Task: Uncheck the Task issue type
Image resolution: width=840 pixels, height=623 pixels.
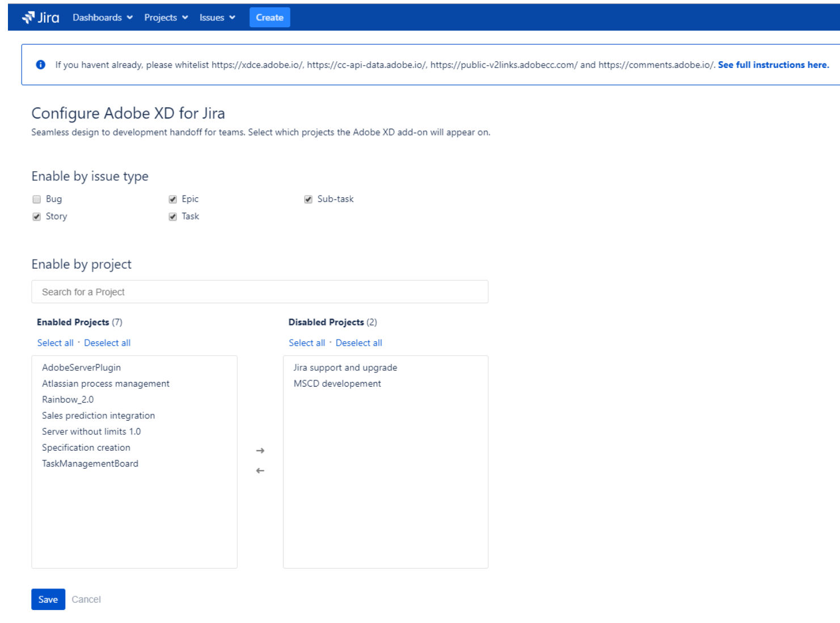Action: pos(172,216)
